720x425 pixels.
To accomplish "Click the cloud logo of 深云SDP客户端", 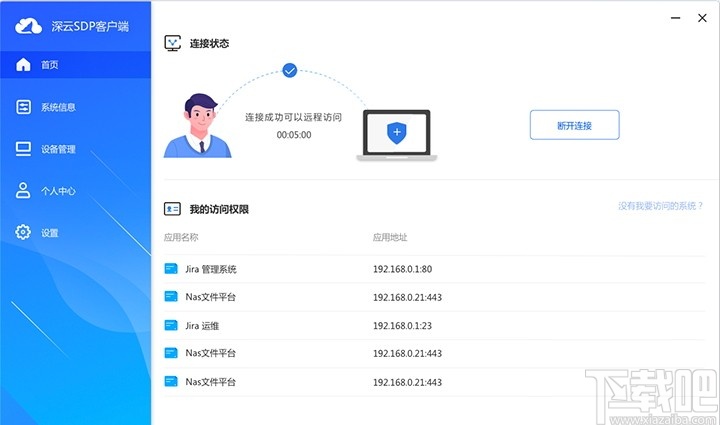I will 28,26.
